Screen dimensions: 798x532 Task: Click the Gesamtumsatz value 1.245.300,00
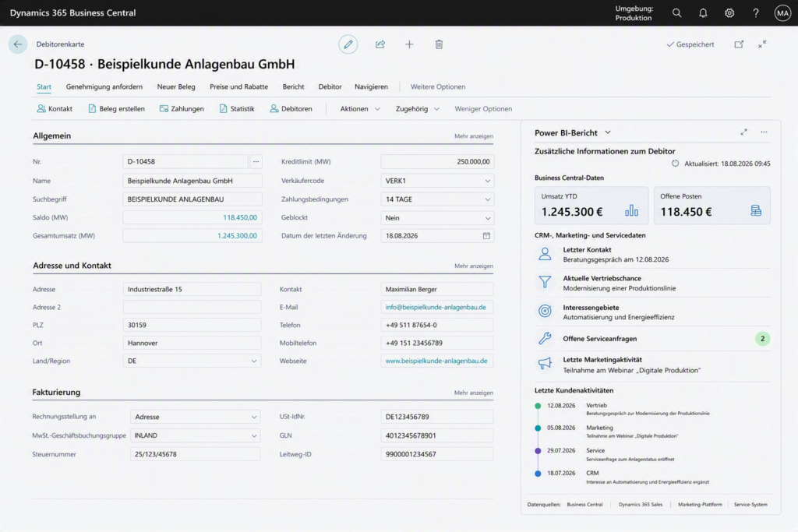pyautogui.click(x=237, y=235)
